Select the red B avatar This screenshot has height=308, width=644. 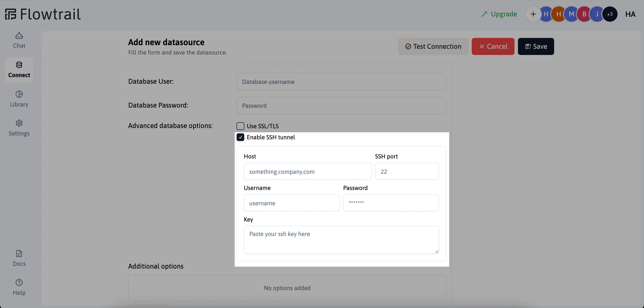click(x=584, y=14)
